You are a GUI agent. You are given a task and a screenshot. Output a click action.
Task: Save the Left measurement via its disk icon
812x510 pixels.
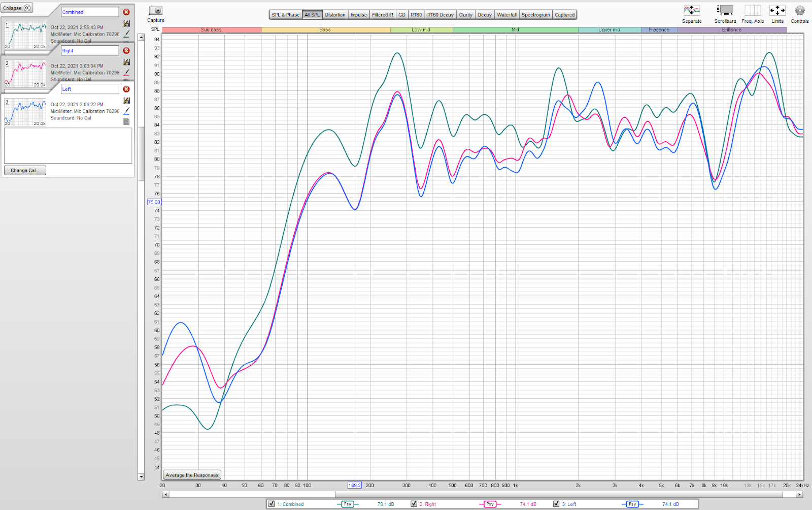click(x=126, y=101)
